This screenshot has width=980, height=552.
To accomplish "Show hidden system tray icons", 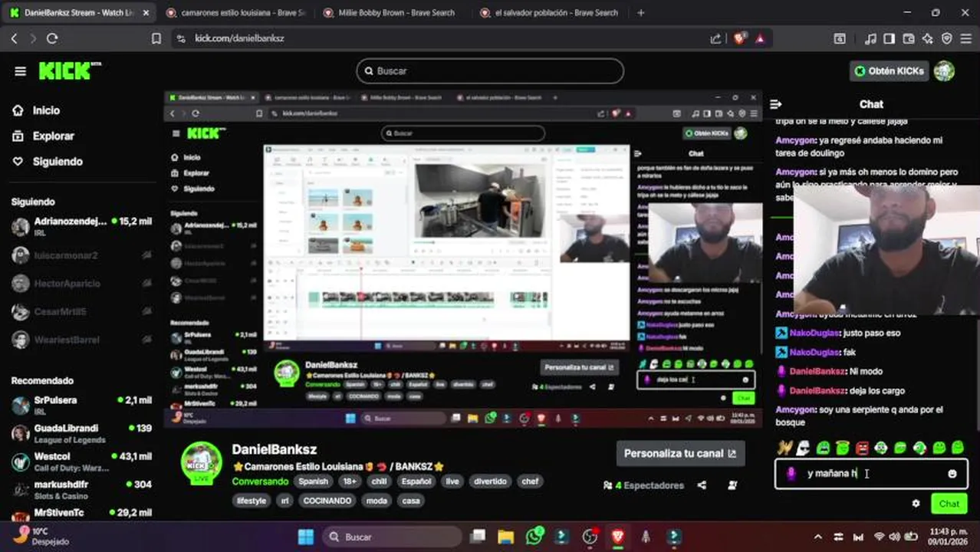I will point(818,537).
